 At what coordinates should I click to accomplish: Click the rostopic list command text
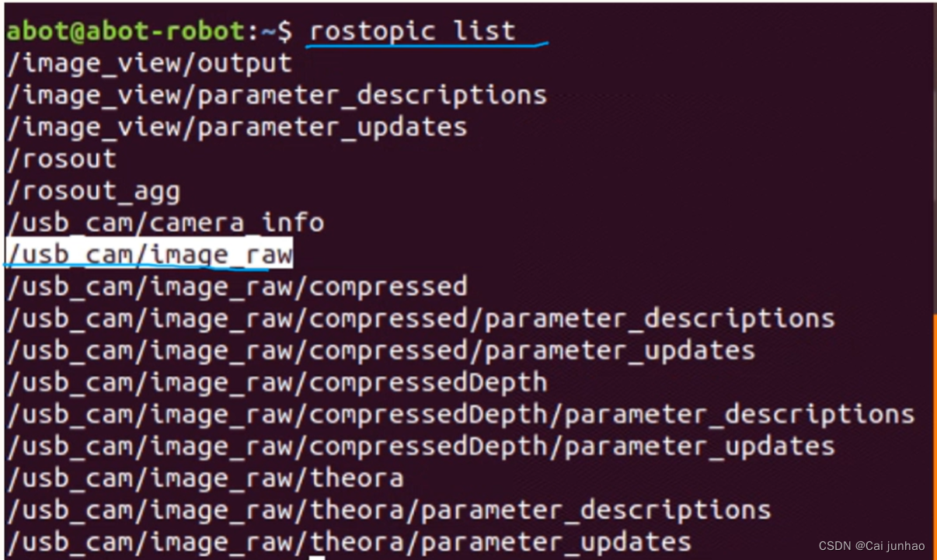click(x=412, y=31)
